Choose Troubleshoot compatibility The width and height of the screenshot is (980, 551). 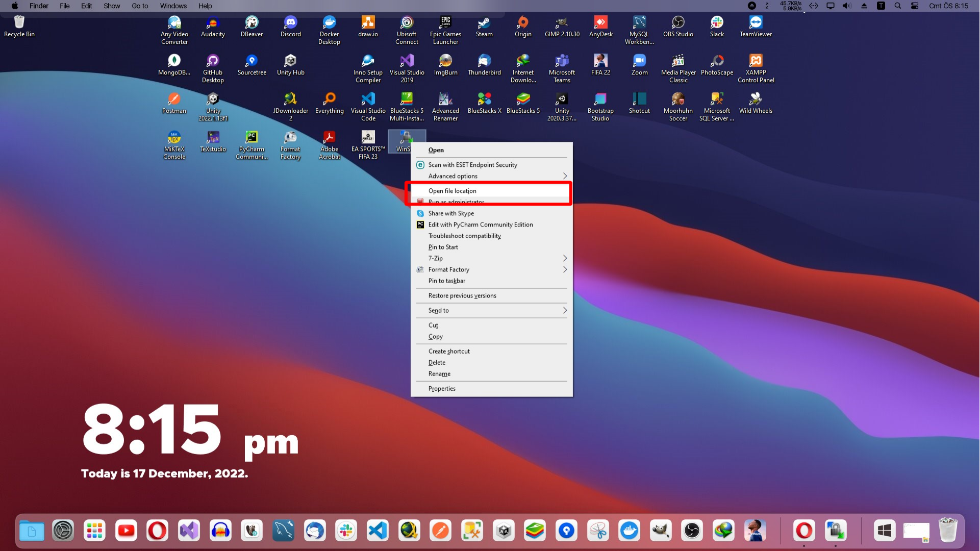pyautogui.click(x=492, y=236)
